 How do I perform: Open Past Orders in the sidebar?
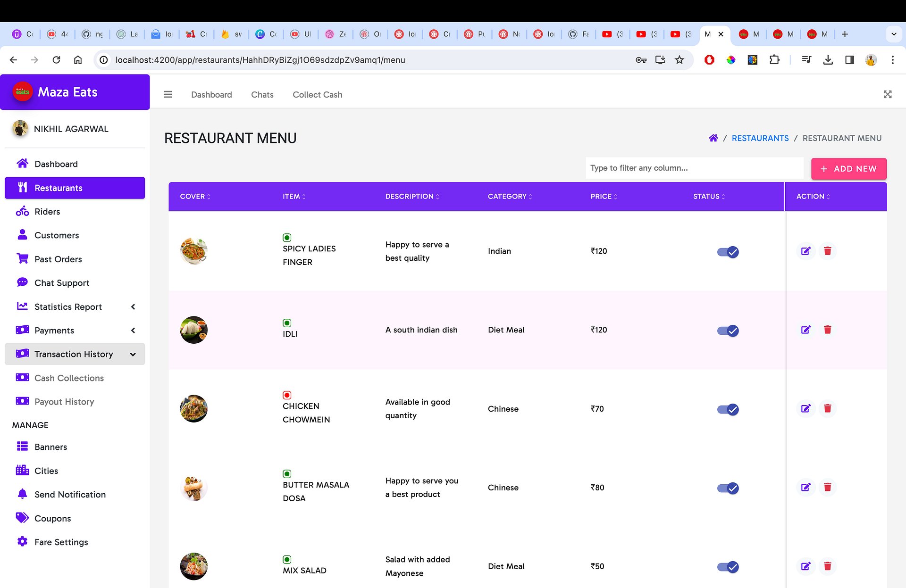[x=75, y=259]
